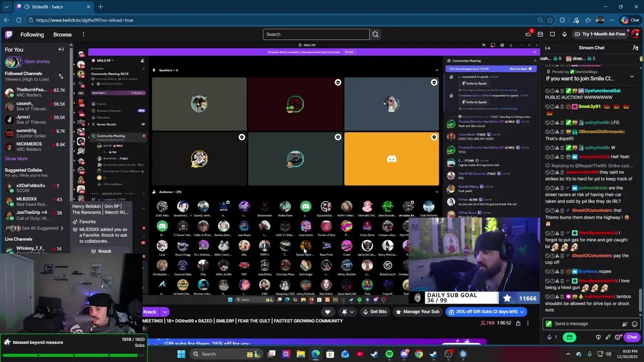644x362 pixels.
Task: Open the browser tab search dropdown
Action: coord(7,7)
